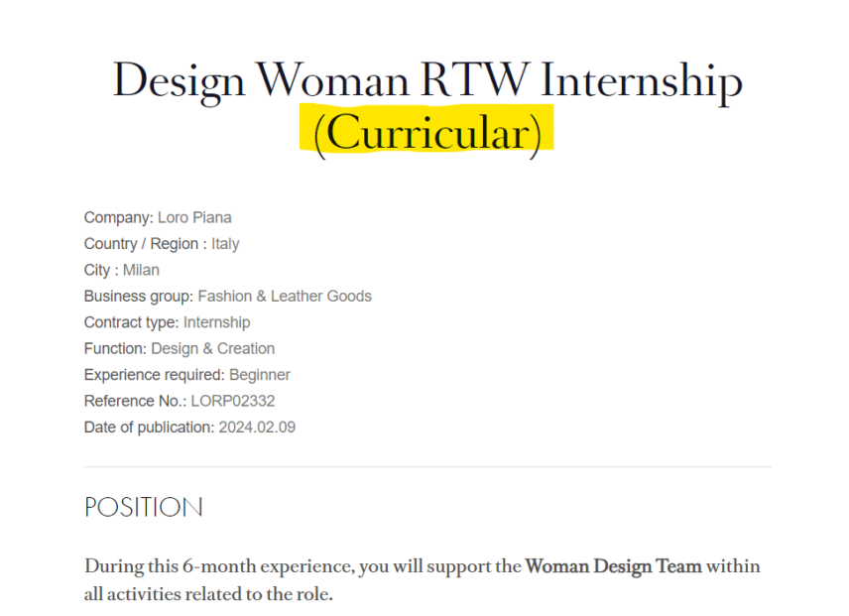Click the POSITION section heading
This screenshot has width=849, height=616.
pos(144,508)
